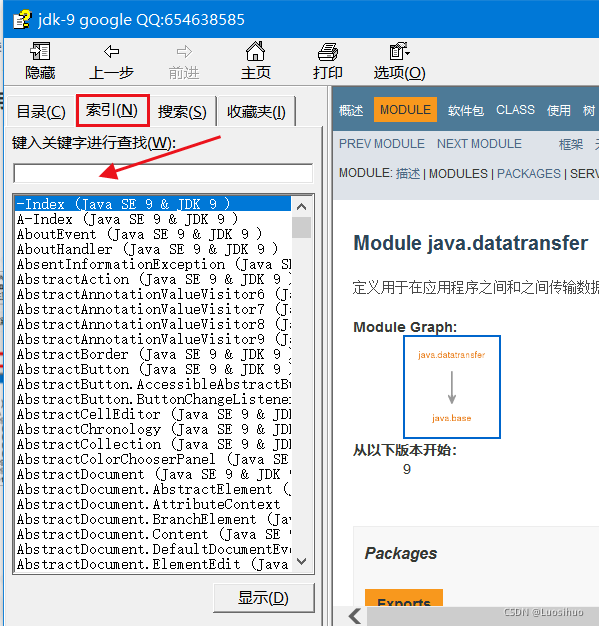Click the index list scroll-down arrow

click(x=301, y=561)
